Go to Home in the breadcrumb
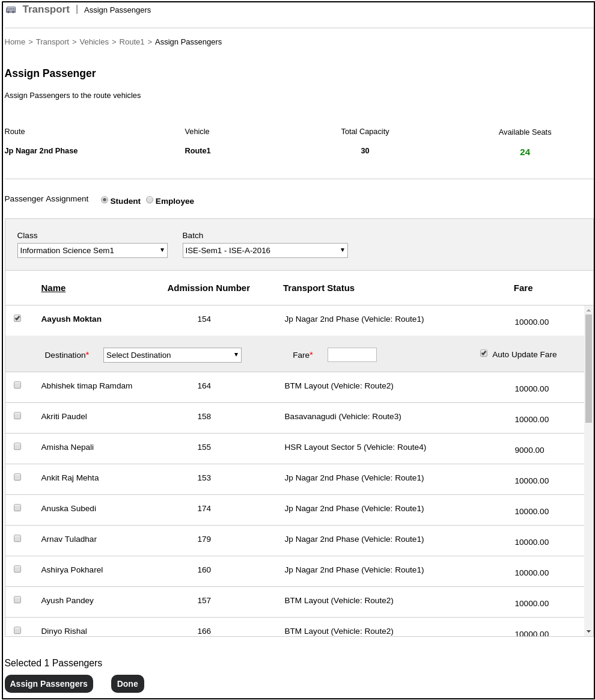This screenshot has width=595, height=700. (15, 41)
